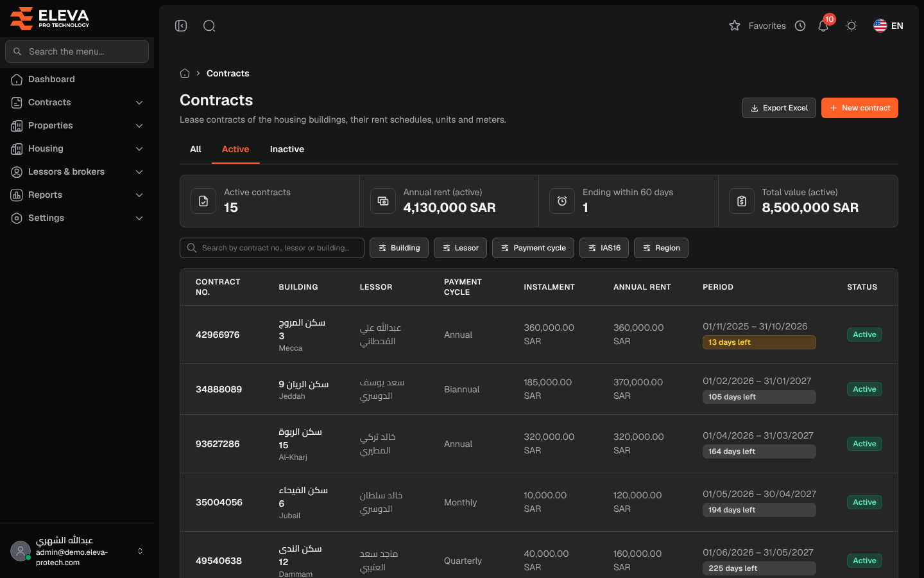Go to home breadcrumb icon
924x578 pixels.
[185, 73]
